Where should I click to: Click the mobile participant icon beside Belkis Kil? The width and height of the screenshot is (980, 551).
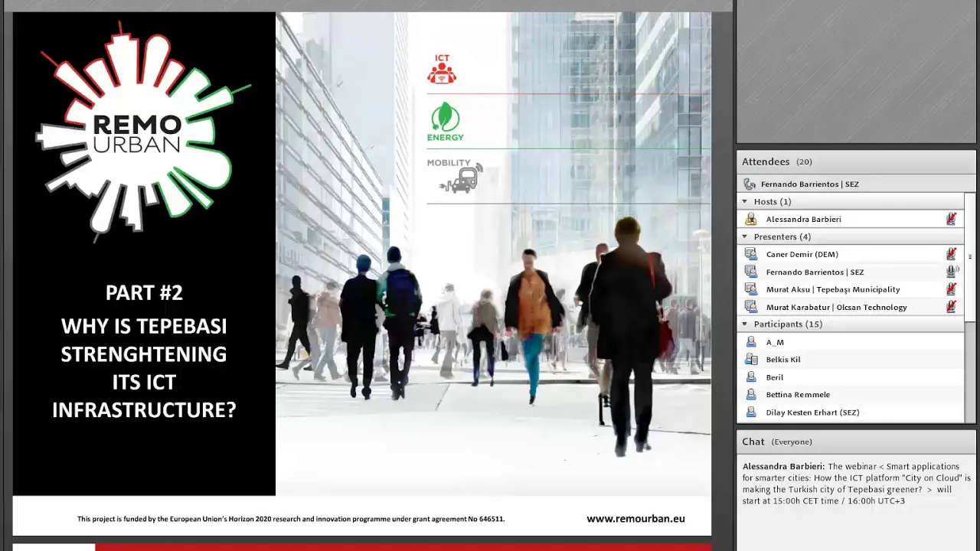tap(751, 360)
